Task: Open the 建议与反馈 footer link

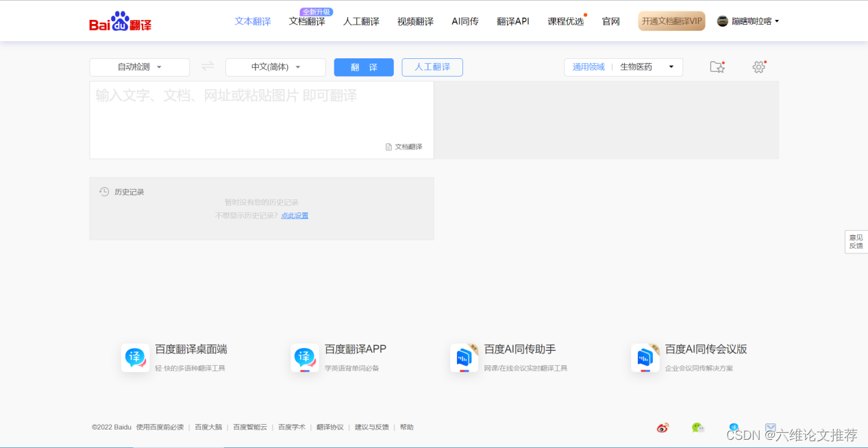Action: pos(372,427)
